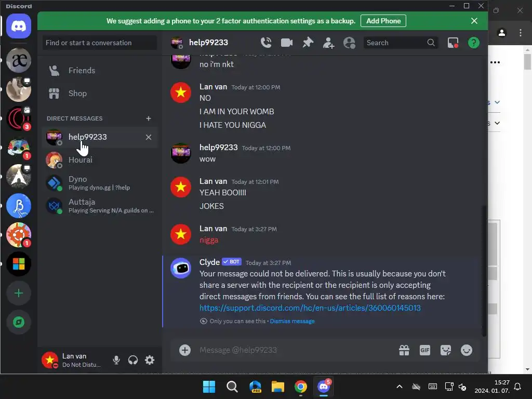Screen dimensions: 532x399
Task: Open the orange Ubuntu-style server icon
Action: click(19, 235)
